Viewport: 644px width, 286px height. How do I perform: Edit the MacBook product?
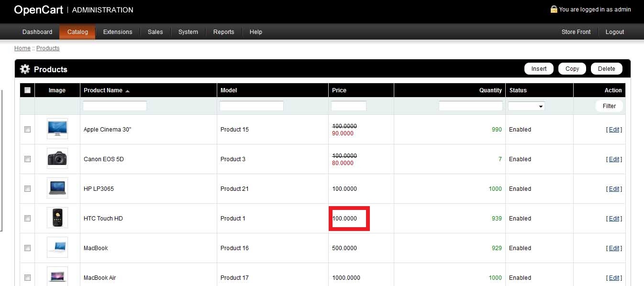(614, 248)
